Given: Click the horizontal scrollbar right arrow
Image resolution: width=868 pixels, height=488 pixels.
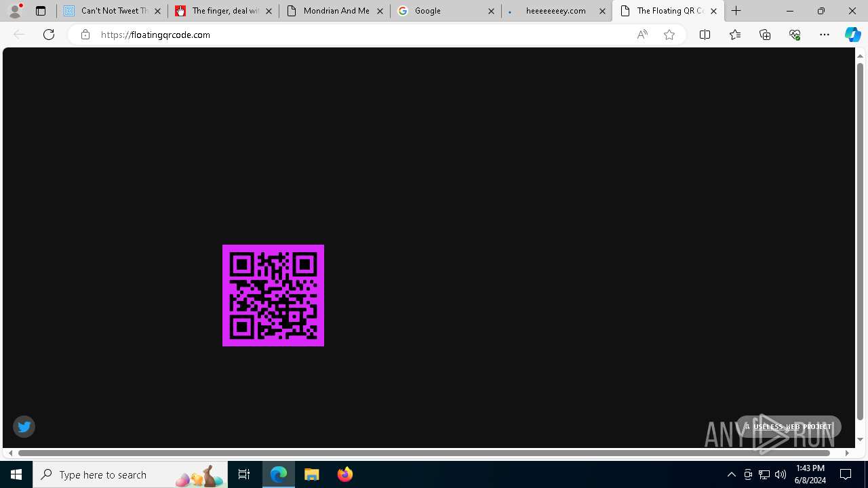Looking at the screenshot, I should point(847,453).
